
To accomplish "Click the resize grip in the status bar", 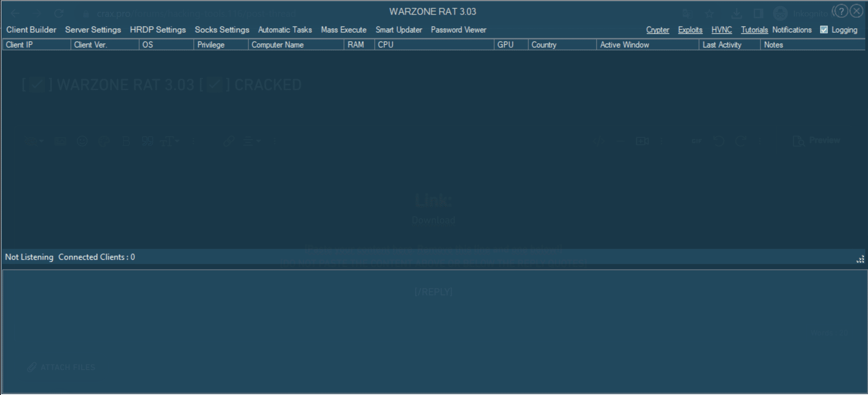I will point(860,259).
